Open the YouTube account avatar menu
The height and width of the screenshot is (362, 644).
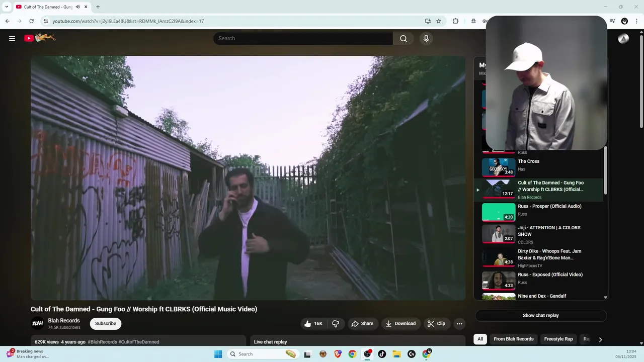pyautogui.click(x=623, y=38)
